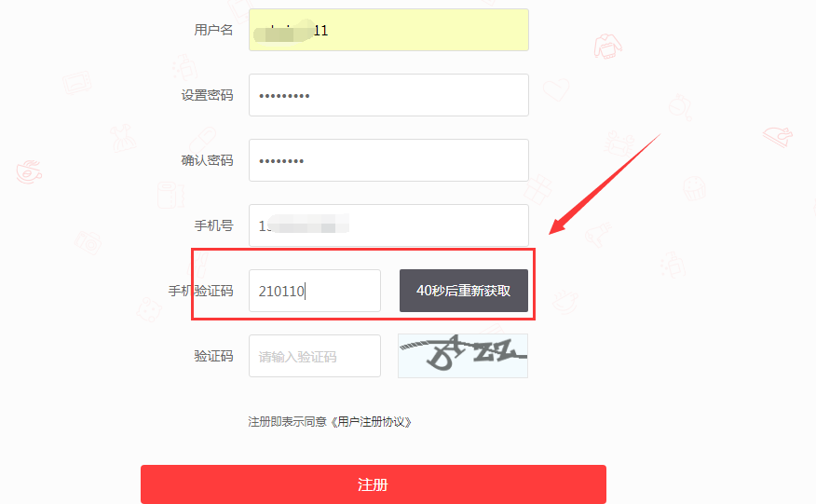
Task: Click the faint heart icon
Action: click(556, 89)
